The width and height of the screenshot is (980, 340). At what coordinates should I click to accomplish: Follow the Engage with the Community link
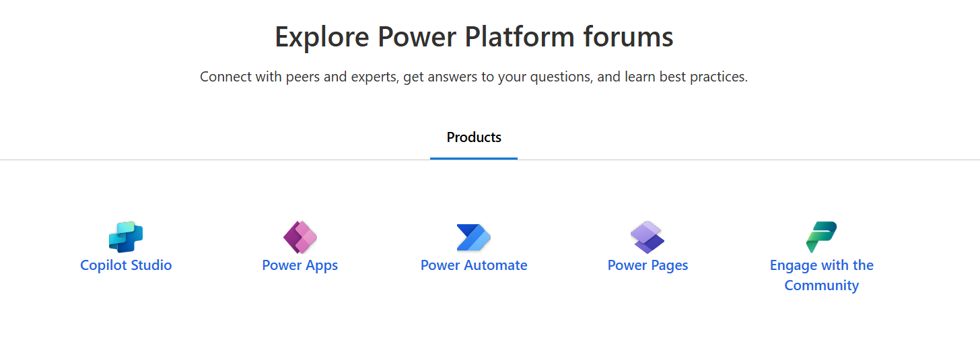[x=822, y=275]
